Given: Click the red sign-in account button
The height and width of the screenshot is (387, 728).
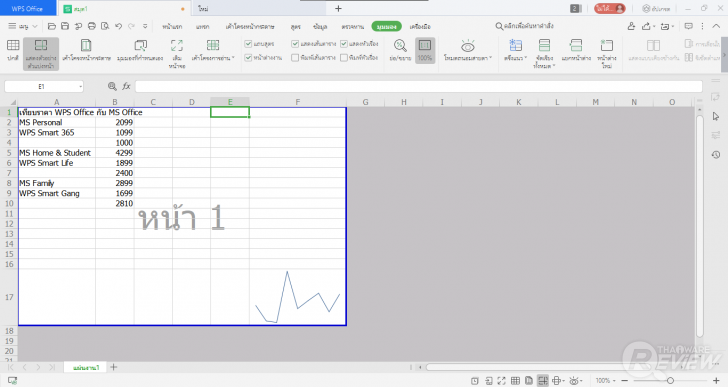Looking at the screenshot, I should [610, 8].
